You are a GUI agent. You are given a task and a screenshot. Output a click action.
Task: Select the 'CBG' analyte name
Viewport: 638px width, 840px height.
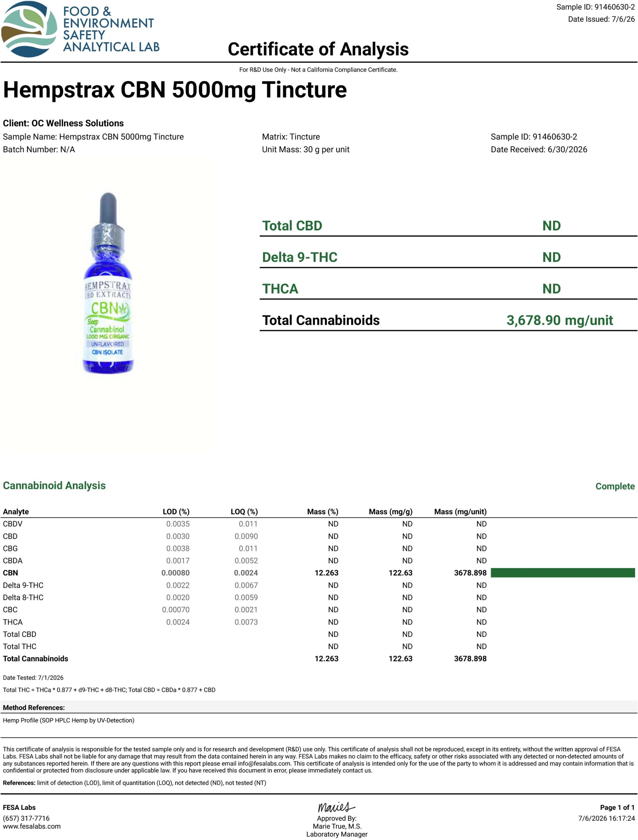coord(10,549)
